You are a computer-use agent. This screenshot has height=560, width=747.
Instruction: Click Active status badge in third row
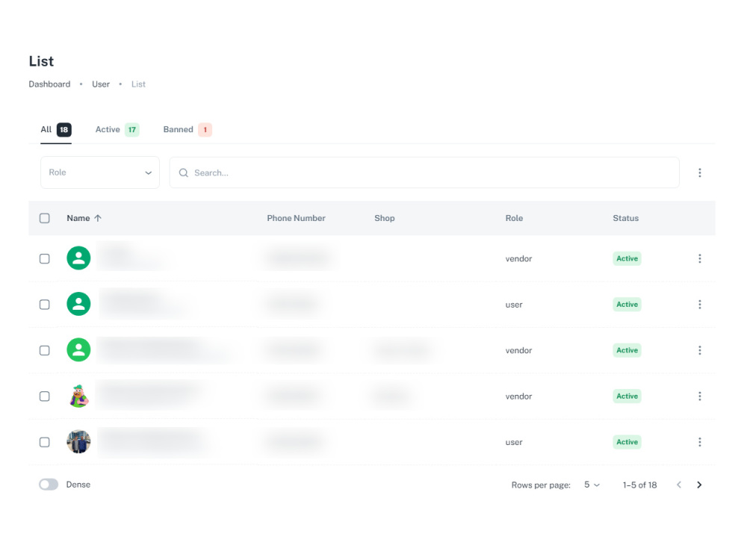(x=627, y=350)
